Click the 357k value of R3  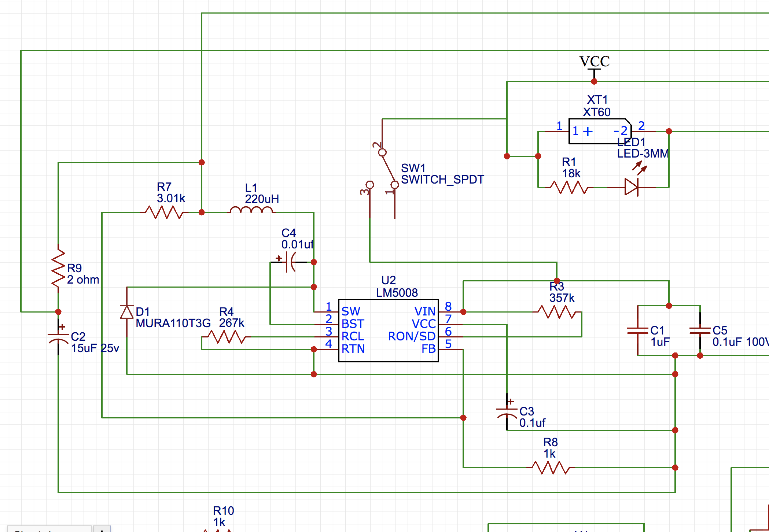(562, 298)
